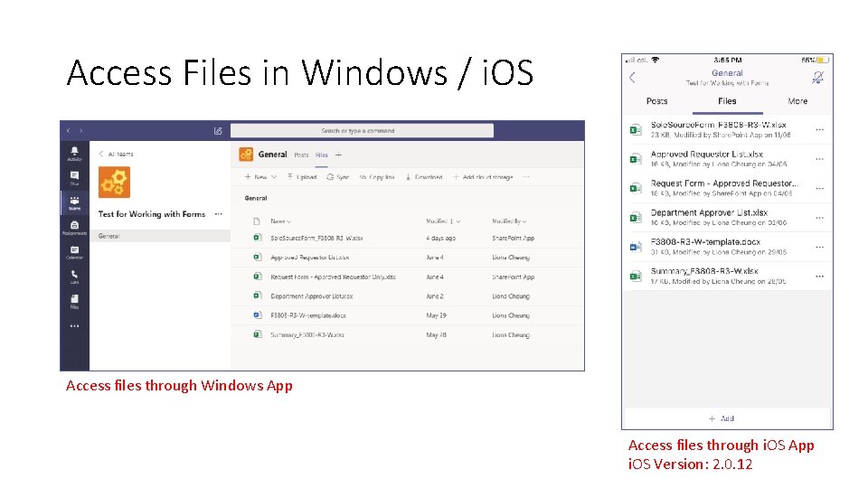The height and width of the screenshot is (488, 868).
Task: Click Add cloud storage in toolbar
Action: tap(483, 177)
